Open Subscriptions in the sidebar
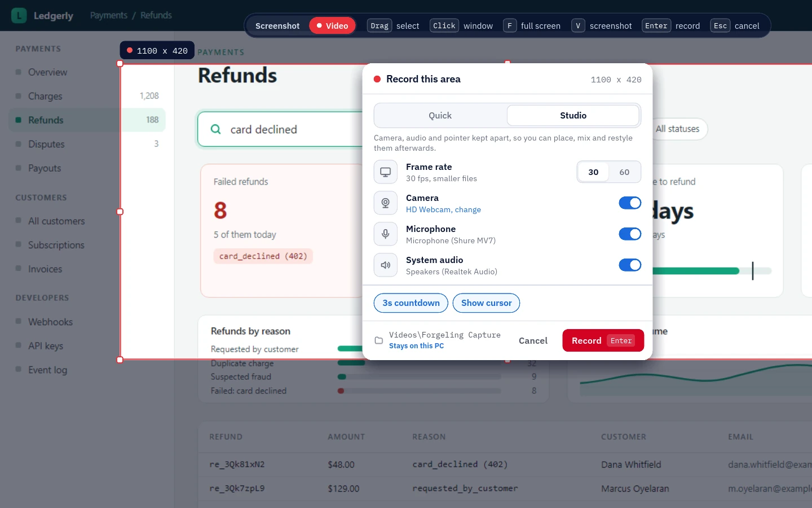812x508 pixels. (x=56, y=245)
